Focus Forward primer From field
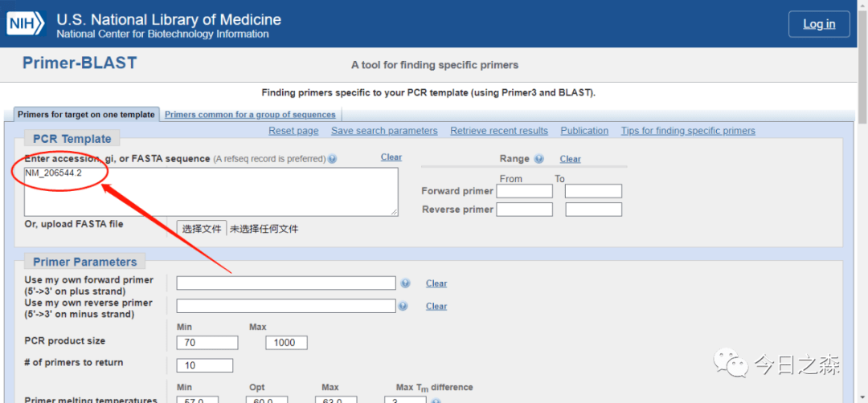 (525, 191)
